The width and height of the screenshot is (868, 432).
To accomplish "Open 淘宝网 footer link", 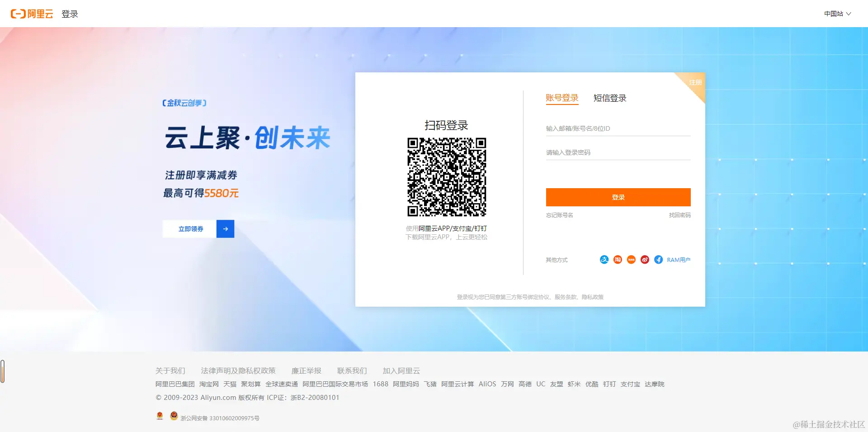I will [209, 384].
